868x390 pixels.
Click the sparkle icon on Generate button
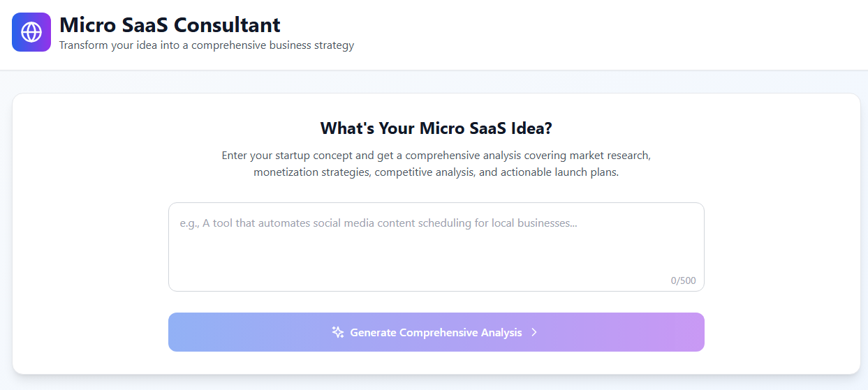point(338,332)
